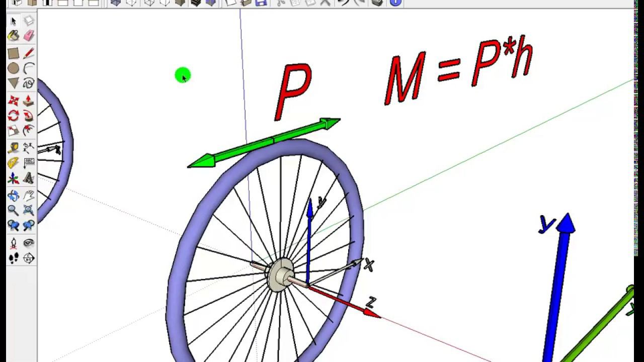Viewport: 644px width, 362px height.
Task: Select the Push/Pull tool
Action: point(29,101)
